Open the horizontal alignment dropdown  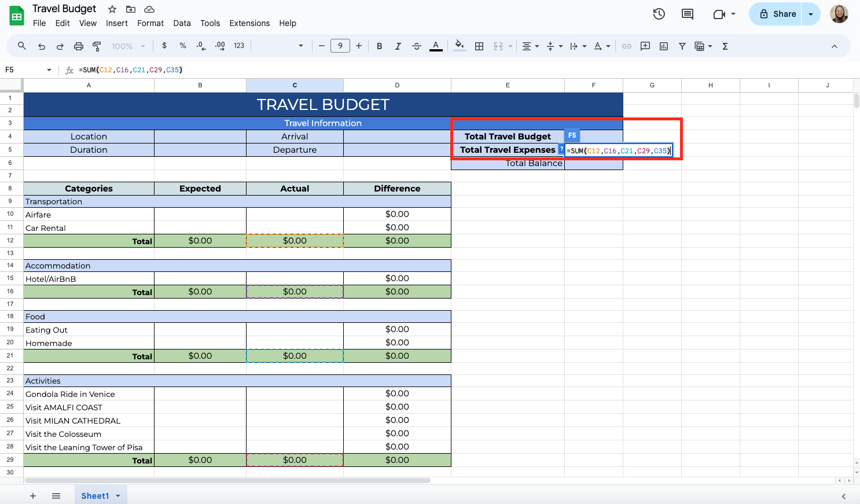pos(536,46)
